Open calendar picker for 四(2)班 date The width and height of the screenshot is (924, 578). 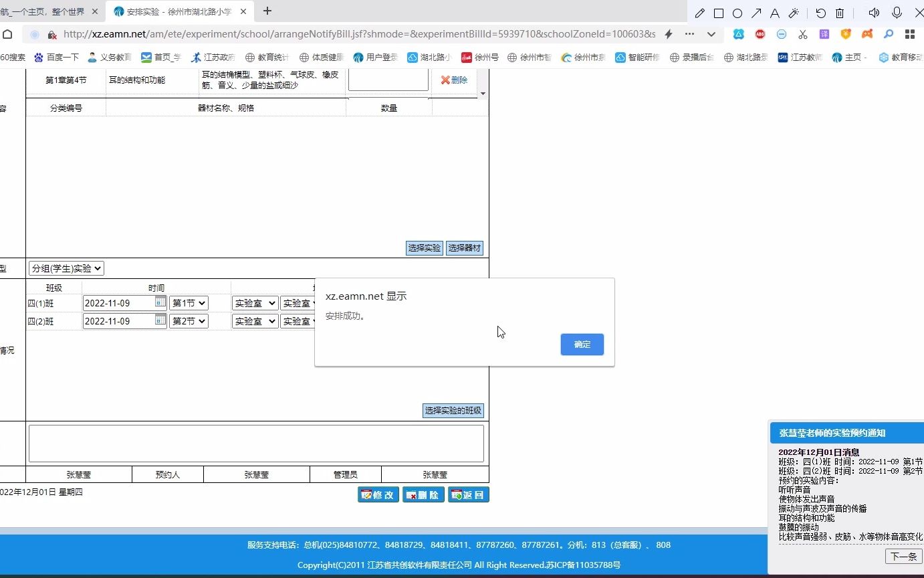160,320
